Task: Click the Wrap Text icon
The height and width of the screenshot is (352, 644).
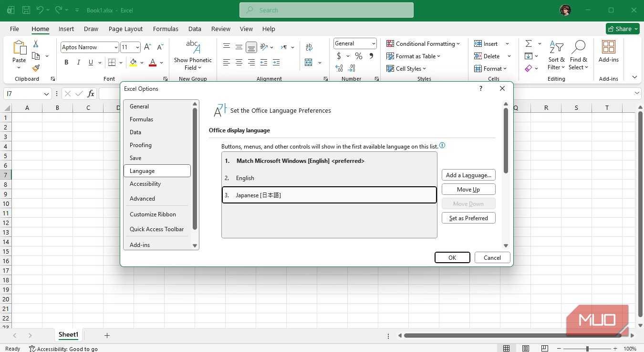Action: click(309, 47)
